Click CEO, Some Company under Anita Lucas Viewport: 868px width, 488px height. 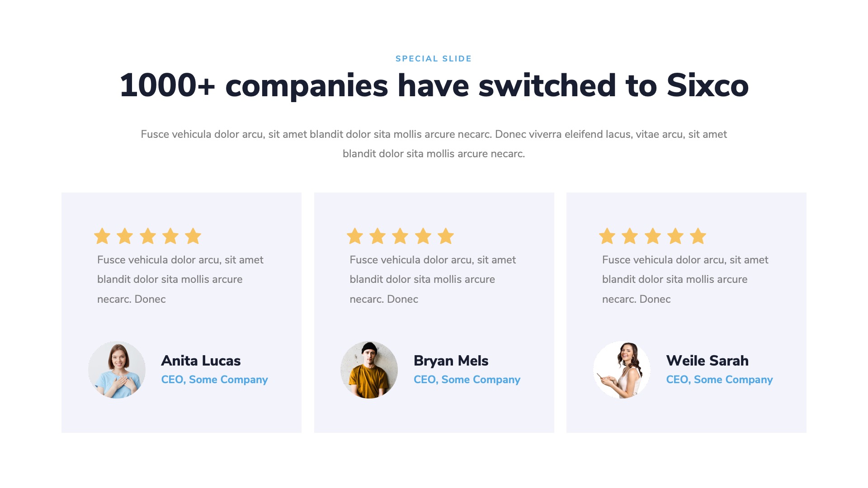(x=214, y=380)
